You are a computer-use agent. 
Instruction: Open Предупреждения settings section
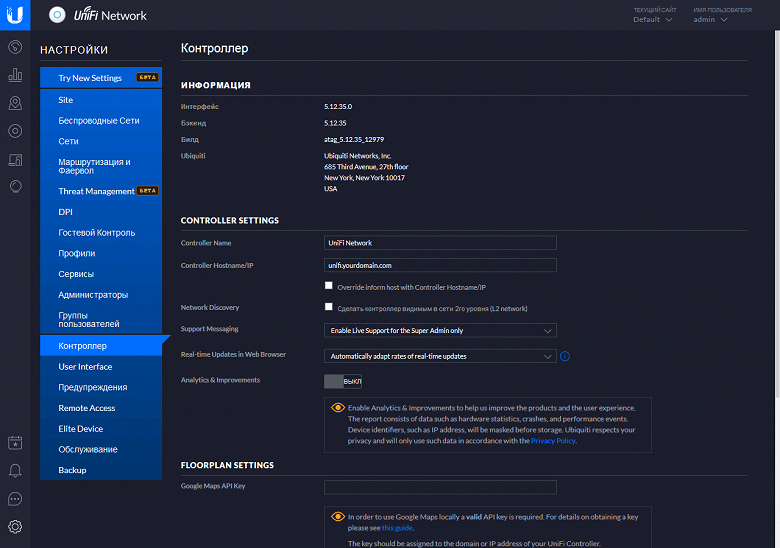click(x=101, y=387)
